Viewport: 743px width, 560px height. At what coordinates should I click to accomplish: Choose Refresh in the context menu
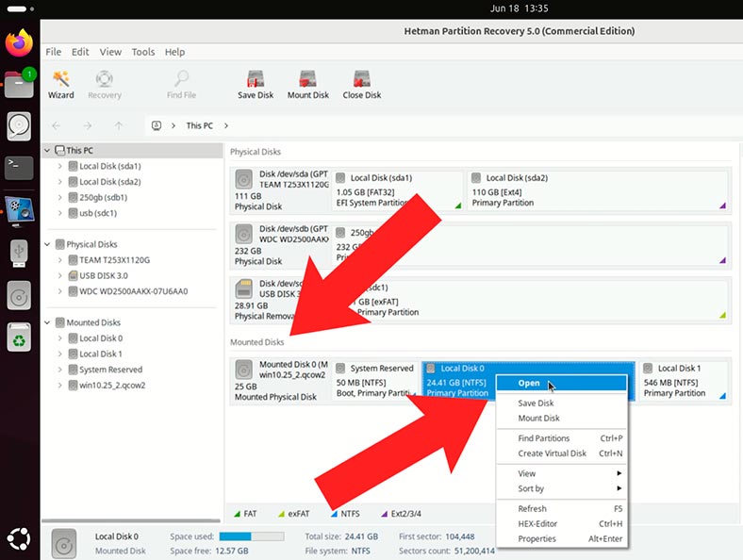(x=562, y=509)
